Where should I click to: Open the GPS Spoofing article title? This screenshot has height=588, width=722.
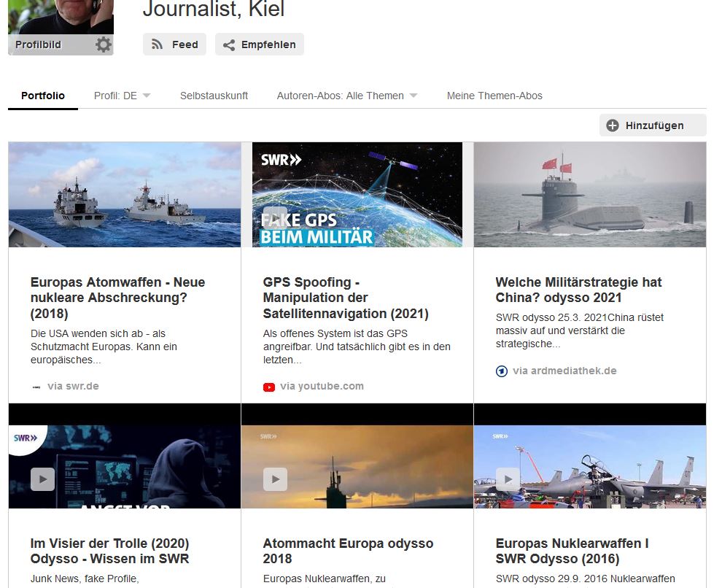[x=345, y=298]
